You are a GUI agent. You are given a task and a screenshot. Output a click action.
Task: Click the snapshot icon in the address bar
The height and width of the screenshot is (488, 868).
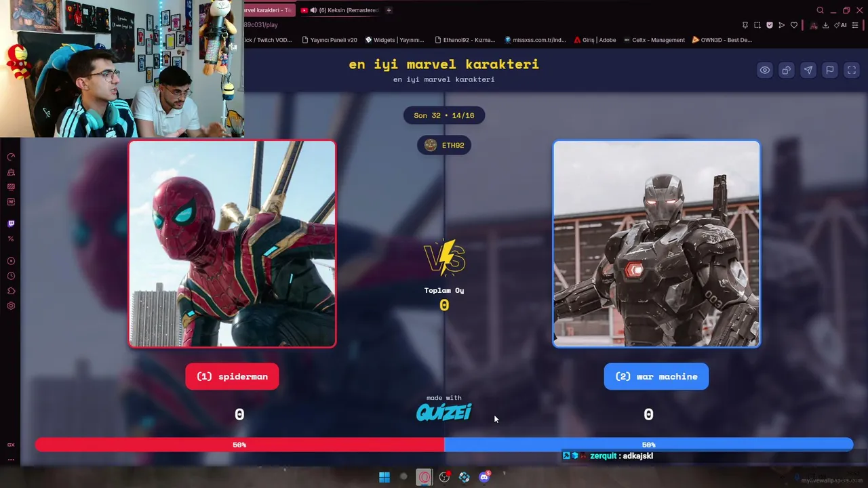click(x=757, y=25)
